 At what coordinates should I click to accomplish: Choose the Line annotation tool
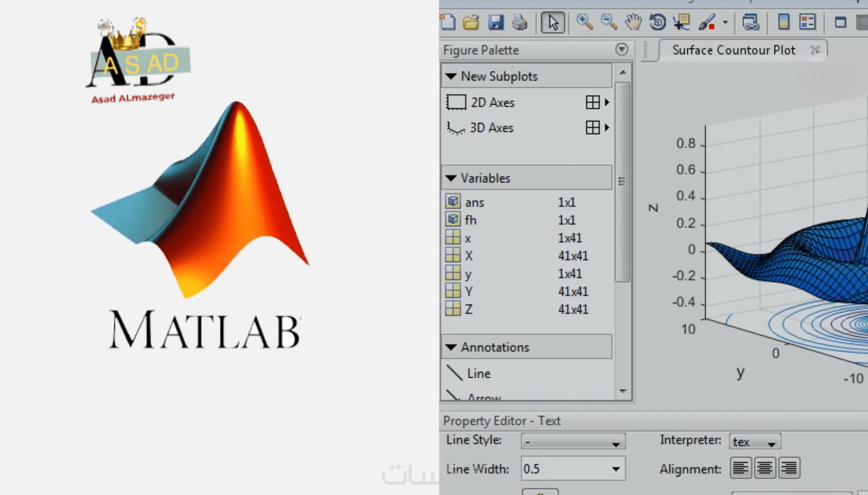pyautogui.click(x=469, y=374)
